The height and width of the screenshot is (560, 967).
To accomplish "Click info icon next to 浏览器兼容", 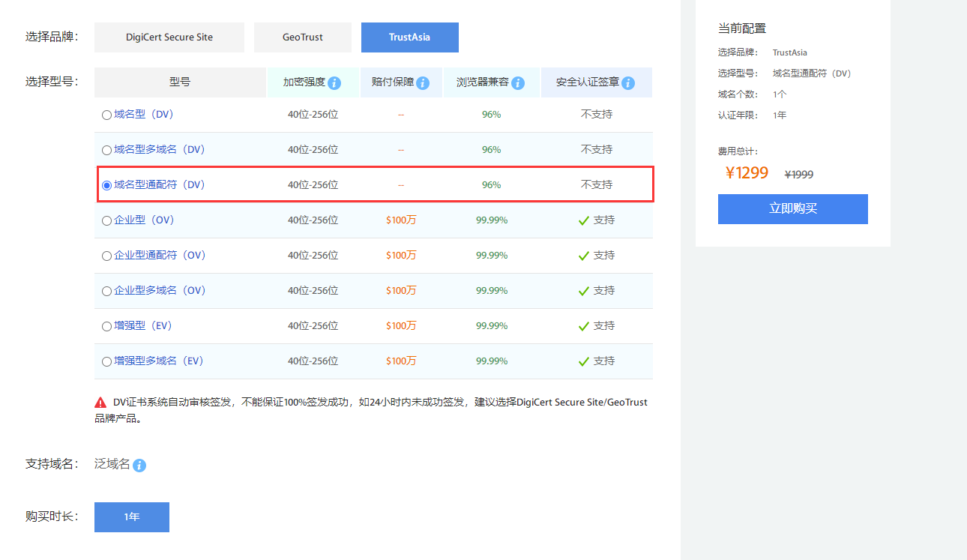I will [x=518, y=82].
